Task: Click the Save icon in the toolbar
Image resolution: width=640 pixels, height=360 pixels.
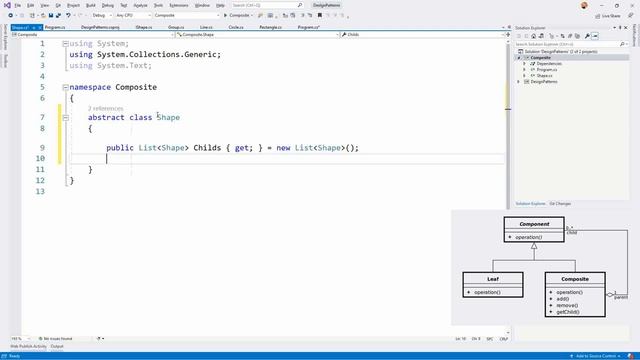Action: point(51,15)
